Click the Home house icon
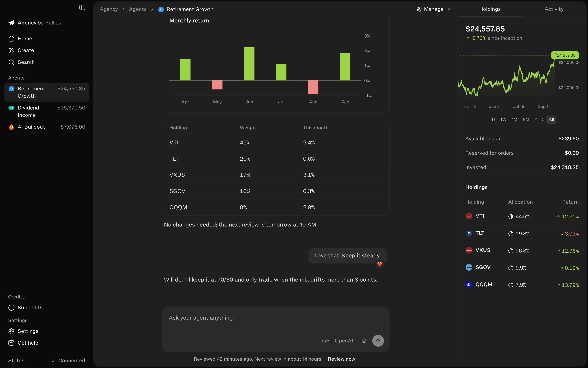588x368 pixels. coord(11,39)
